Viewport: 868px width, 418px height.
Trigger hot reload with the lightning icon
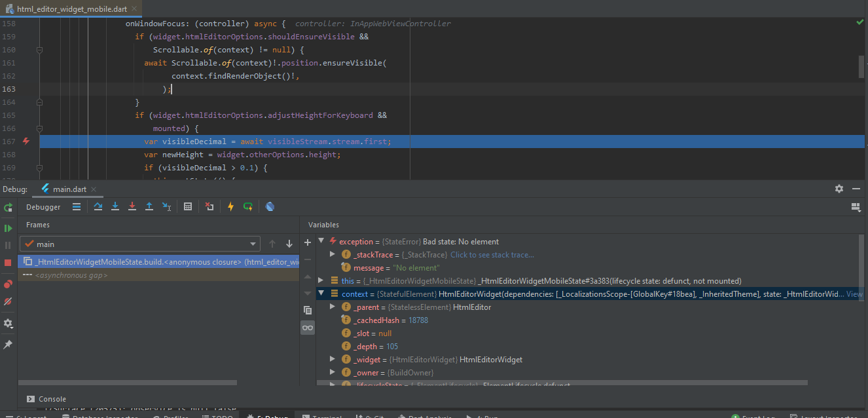pyautogui.click(x=230, y=206)
